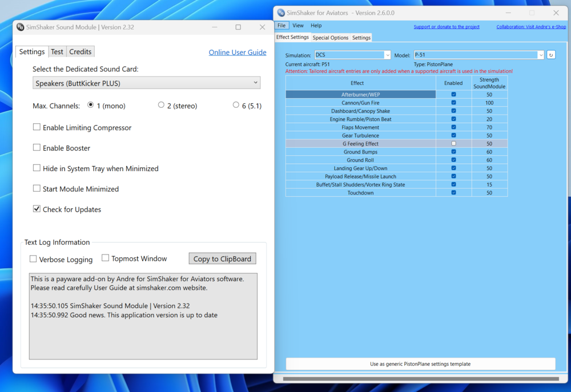The image size is (571, 392).
Task: Select Effect Settings tab
Action: [x=292, y=37]
